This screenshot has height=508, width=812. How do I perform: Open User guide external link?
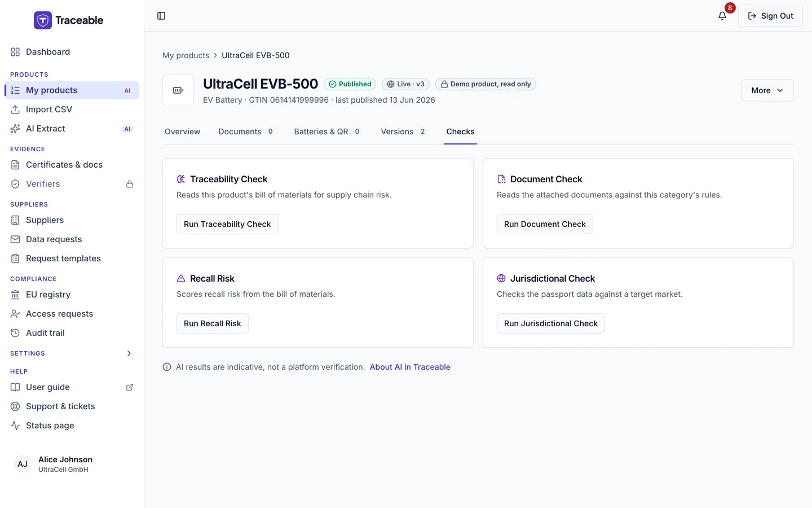point(72,387)
